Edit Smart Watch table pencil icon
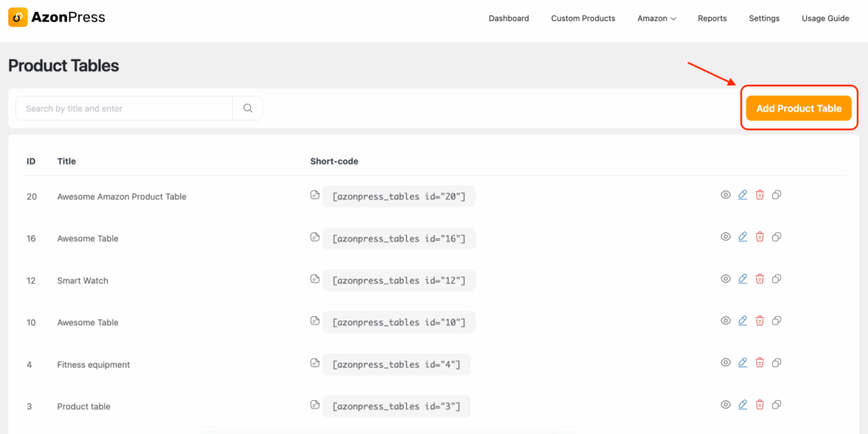 tap(743, 278)
